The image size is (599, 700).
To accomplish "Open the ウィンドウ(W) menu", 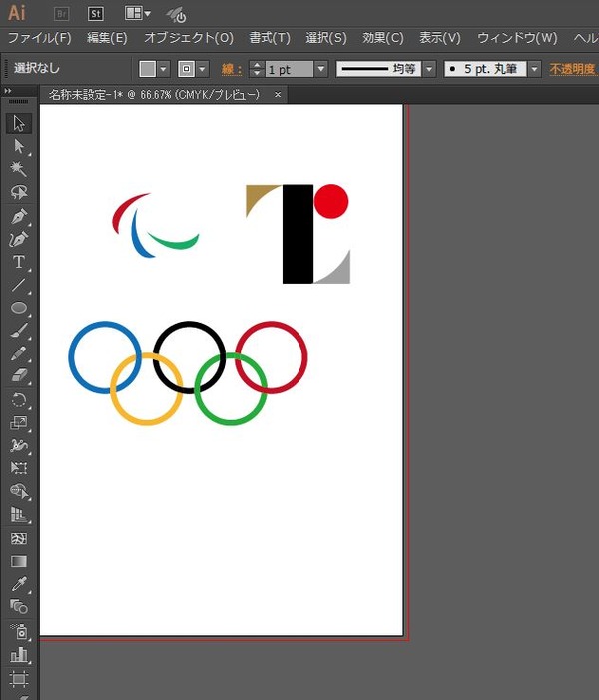I will point(517,38).
